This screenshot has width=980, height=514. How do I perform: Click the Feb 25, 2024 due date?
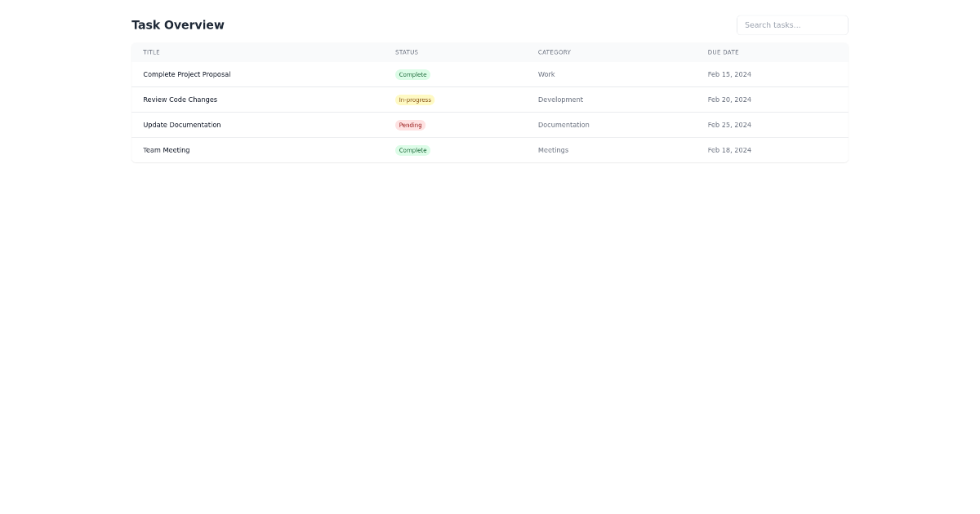click(x=729, y=125)
